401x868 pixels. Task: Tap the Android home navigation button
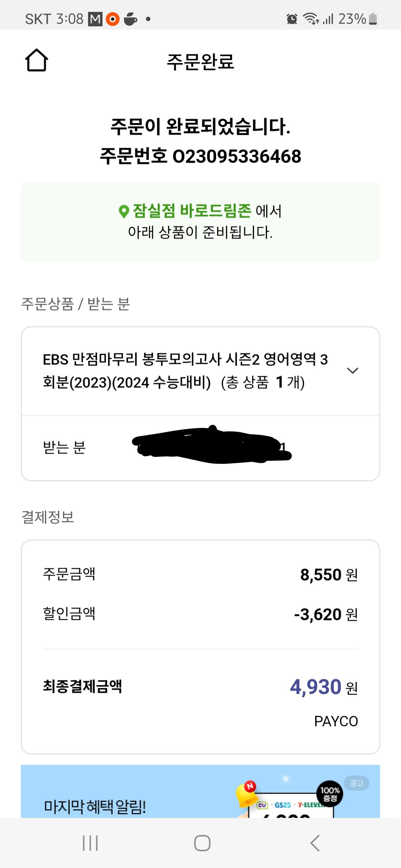click(x=202, y=843)
